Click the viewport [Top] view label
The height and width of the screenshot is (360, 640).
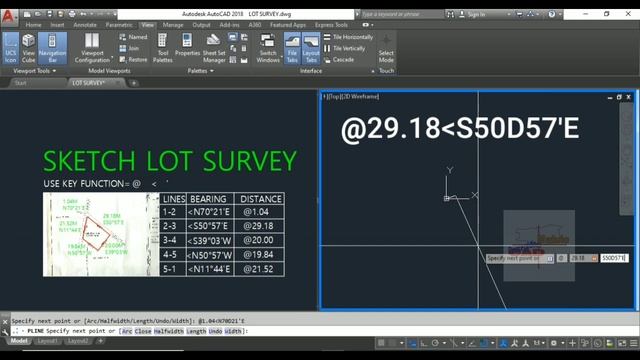[x=334, y=96]
